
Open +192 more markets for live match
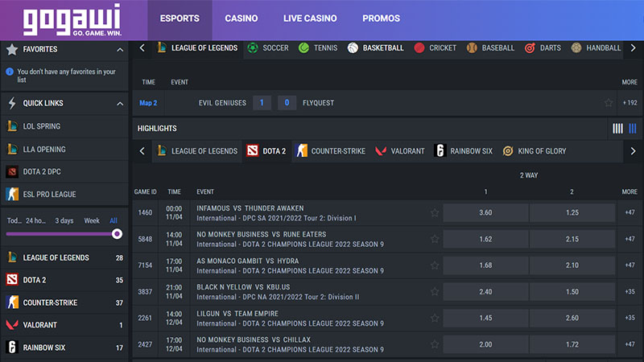point(630,103)
